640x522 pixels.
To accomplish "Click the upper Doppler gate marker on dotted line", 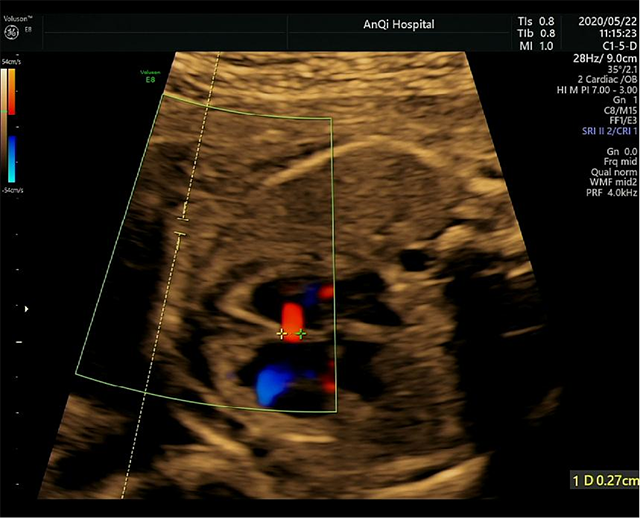I will pos(182,217).
